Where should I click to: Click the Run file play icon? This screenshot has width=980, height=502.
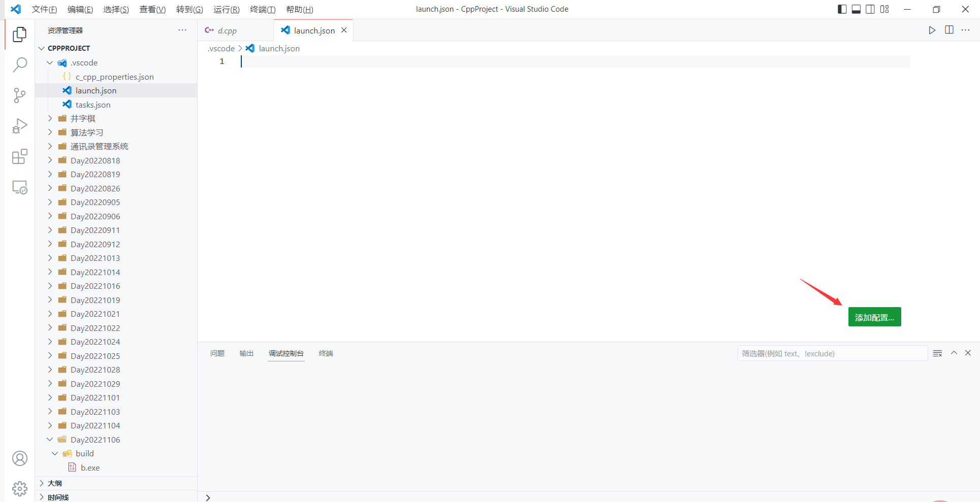coord(932,30)
